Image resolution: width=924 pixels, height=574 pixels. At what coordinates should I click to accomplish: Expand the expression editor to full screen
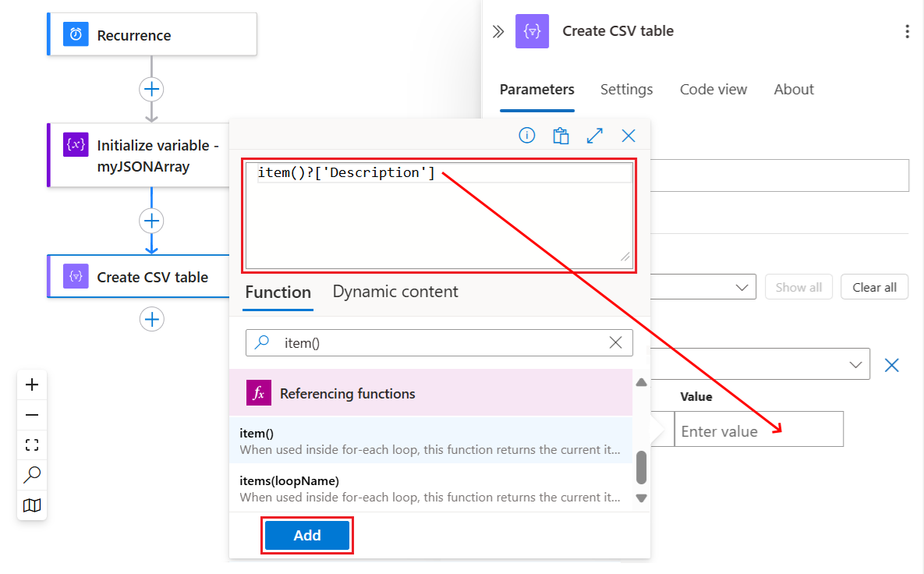pyautogui.click(x=595, y=136)
